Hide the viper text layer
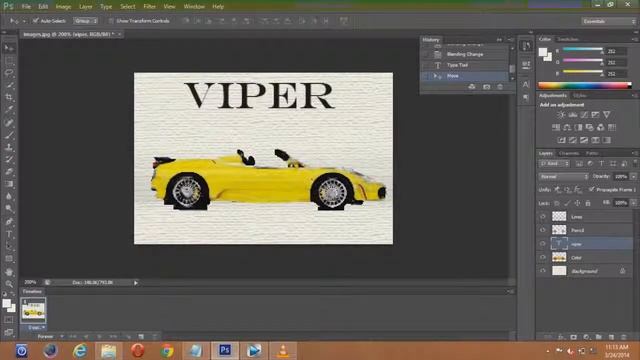 point(543,244)
